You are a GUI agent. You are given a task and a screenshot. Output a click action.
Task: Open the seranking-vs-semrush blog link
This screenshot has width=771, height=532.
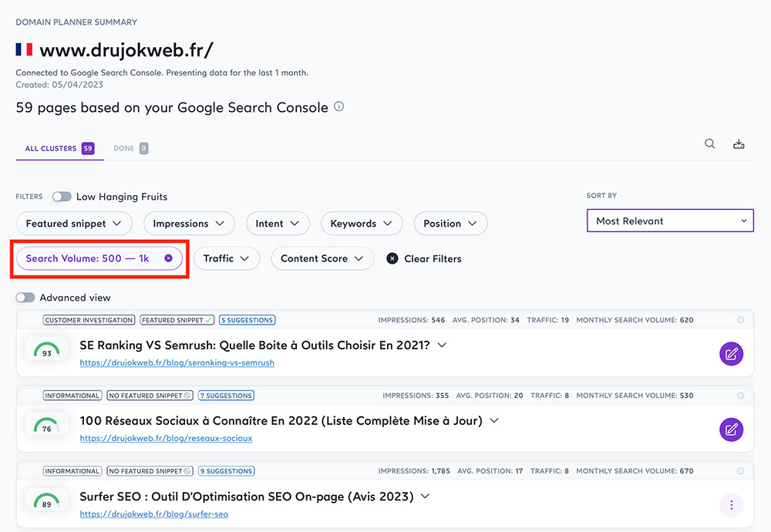tap(177, 362)
